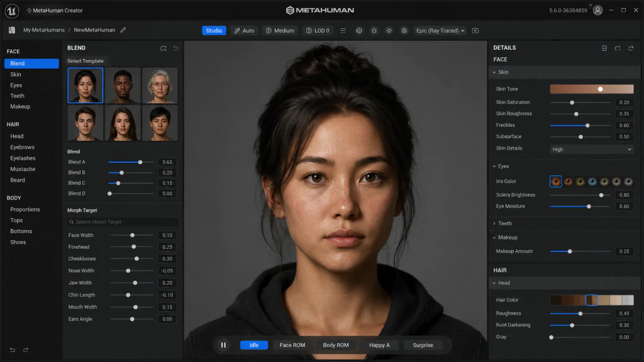644x362 pixels.
Task: Open Tops in the Body sidebar
Action: click(x=16, y=220)
